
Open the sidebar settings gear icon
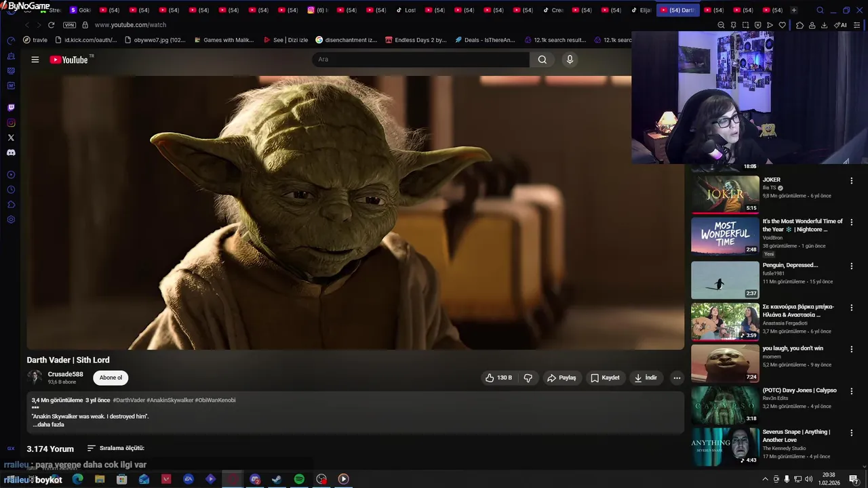coord(11,220)
